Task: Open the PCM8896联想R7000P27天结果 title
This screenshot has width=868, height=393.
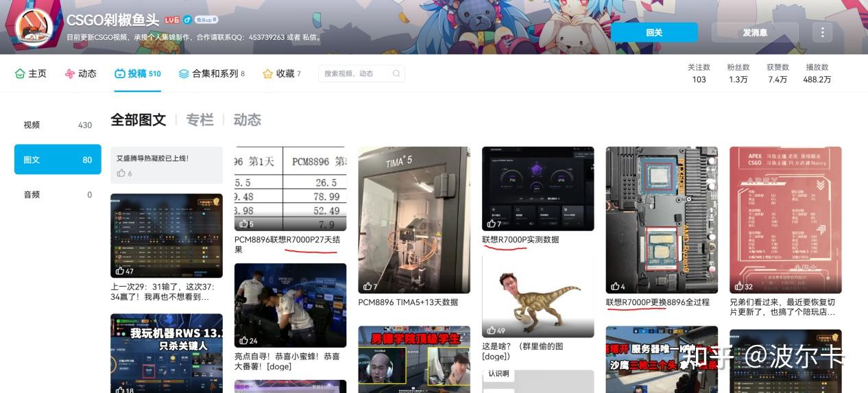Action: tap(287, 245)
